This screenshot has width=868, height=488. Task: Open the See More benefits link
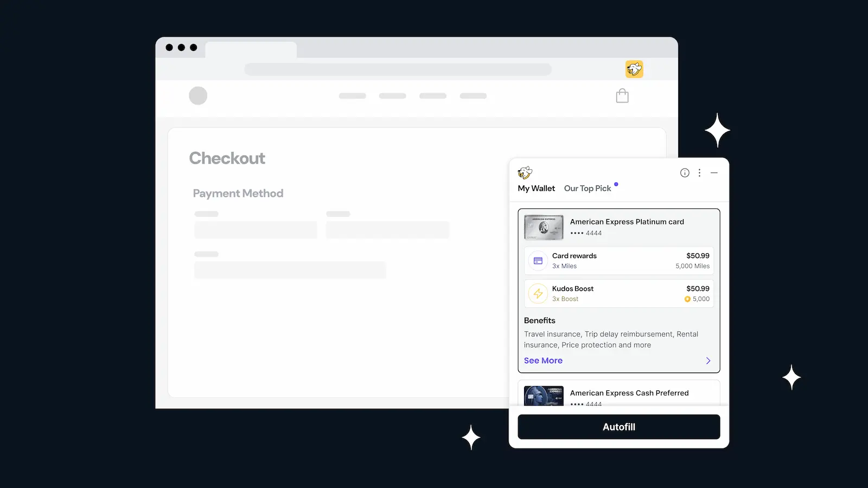pos(543,360)
